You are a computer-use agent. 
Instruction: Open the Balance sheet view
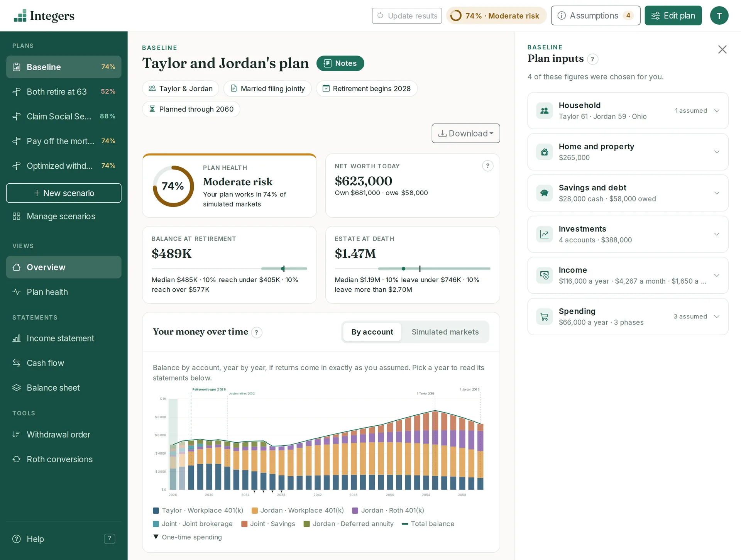click(64, 388)
